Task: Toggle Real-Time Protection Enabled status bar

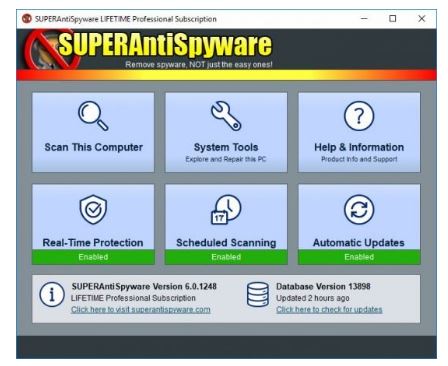Action: point(93,257)
